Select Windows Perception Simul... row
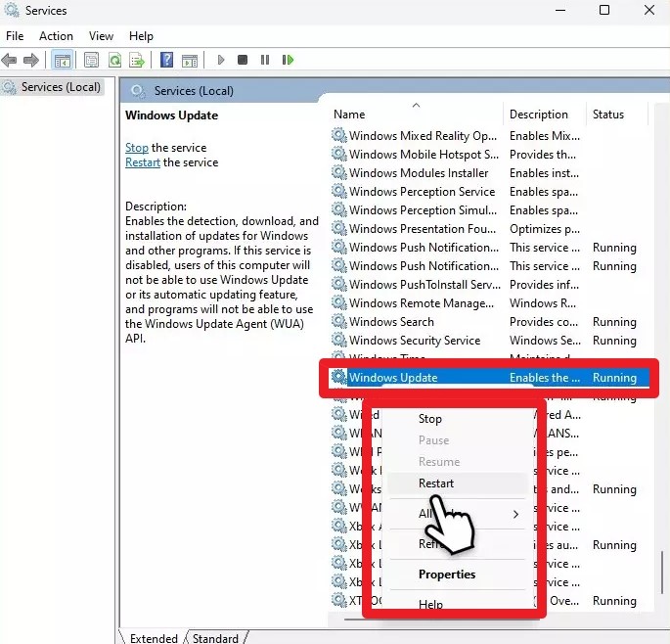Image resolution: width=670 pixels, height=644 pixels. (x=490, y=210)
